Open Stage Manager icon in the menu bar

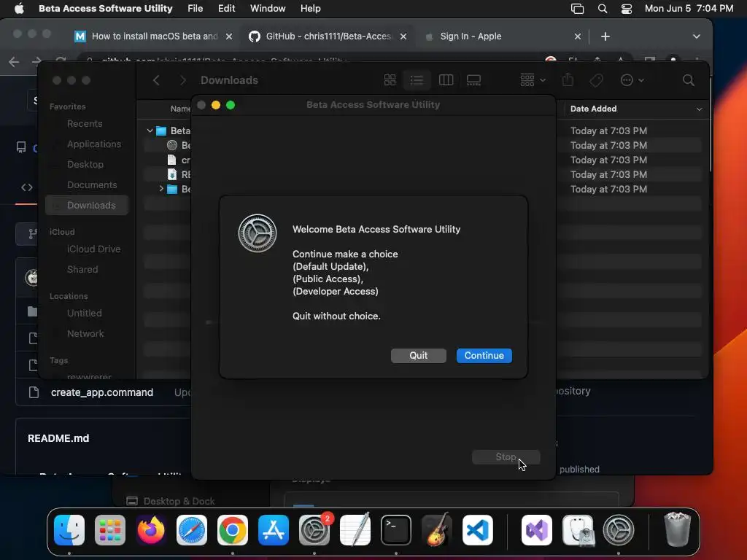coord(578,9)
